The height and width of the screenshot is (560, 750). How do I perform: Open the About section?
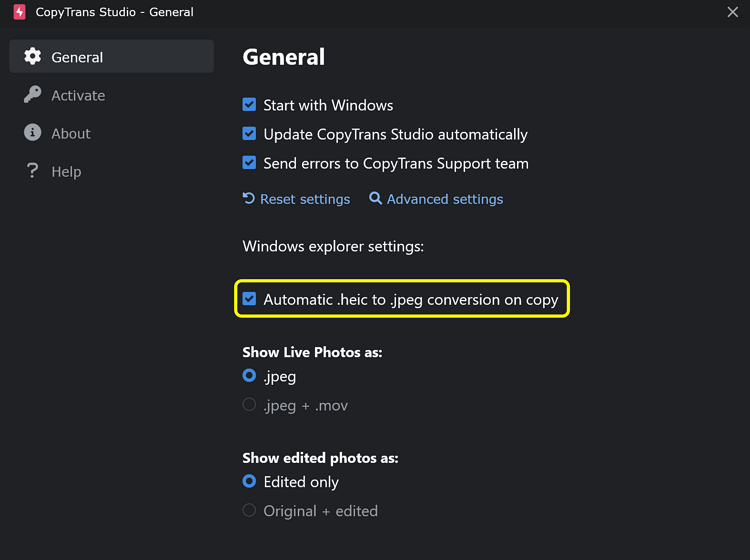coord(111,133)
